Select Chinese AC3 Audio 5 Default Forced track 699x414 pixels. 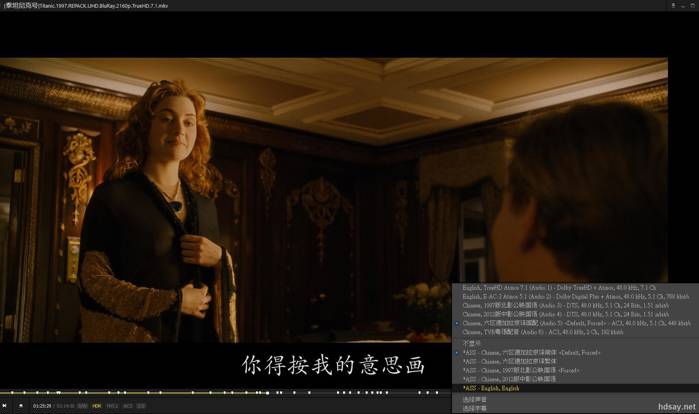(x=575, y=323)
